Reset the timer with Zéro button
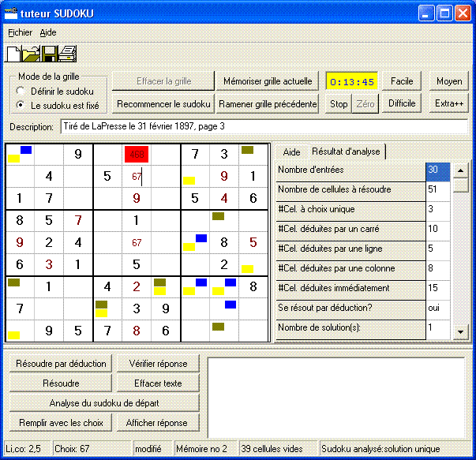This screenshot has width=476, height=460. pos(365,104)
